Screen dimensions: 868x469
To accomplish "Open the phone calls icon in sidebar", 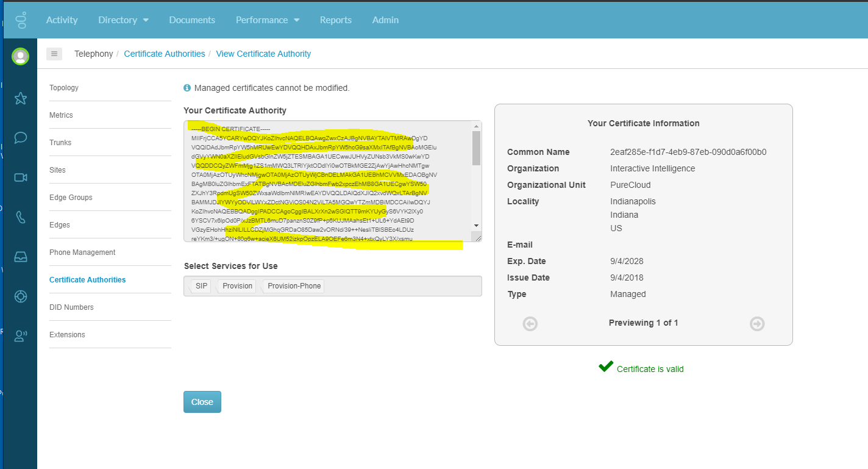I will coord(21,217).
